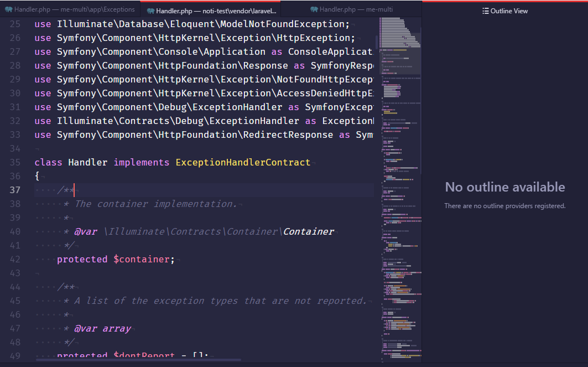Click the 'No outline available' heading
Screen dimensions: 588x367
504,187
